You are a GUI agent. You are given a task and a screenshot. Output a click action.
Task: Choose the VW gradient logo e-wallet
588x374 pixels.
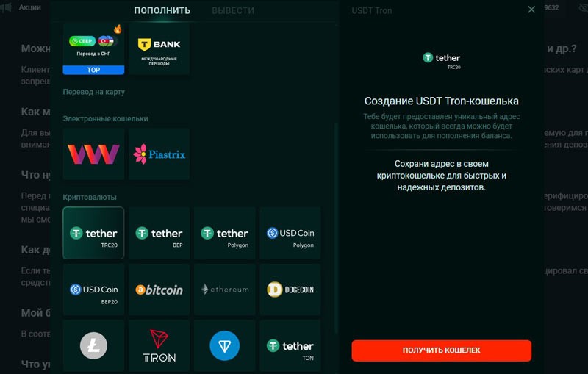[93, 154]
